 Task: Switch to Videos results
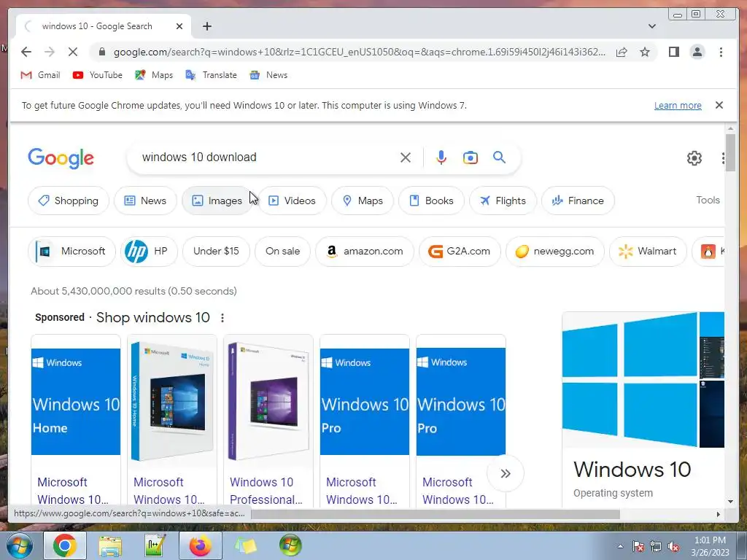point(292,201)
